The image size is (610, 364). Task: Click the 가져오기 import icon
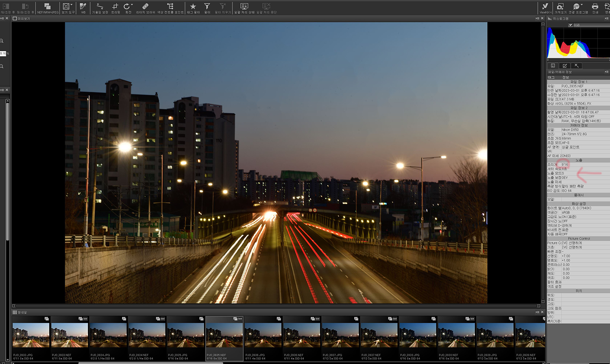pyautogui.click(x=560, y=7)
